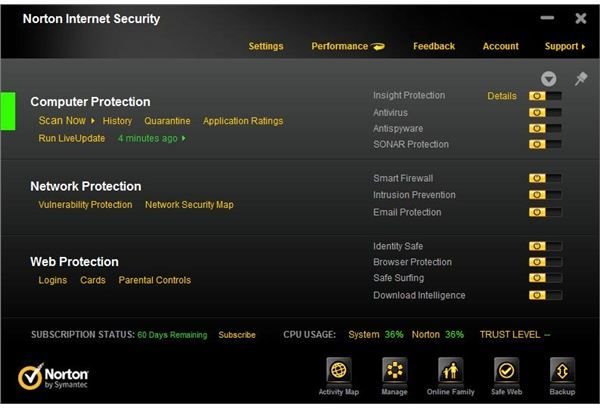Open the Settings menu
The height and width of the screenshot is (408, 600).
point(266,46)
